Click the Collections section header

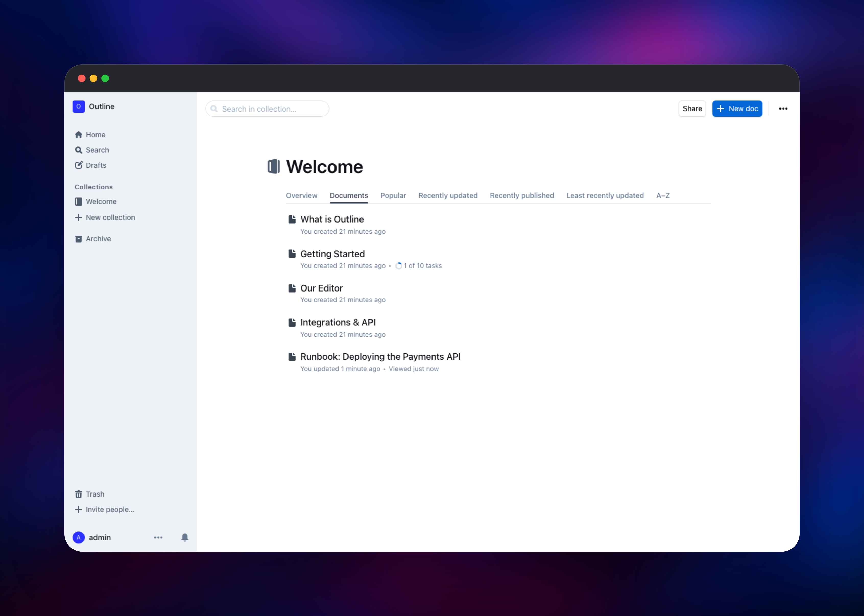[x=94, y=187]
